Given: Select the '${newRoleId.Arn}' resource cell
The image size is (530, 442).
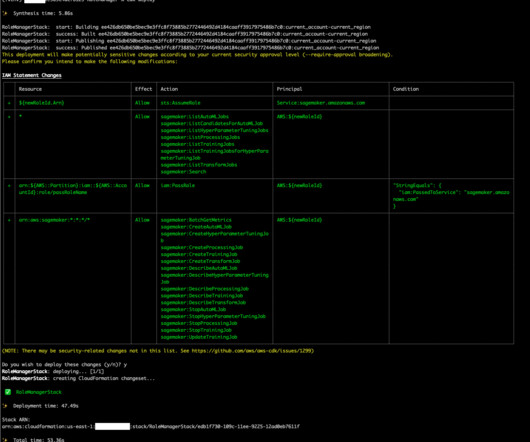Looking at the screenshot, I should (41, 103).
